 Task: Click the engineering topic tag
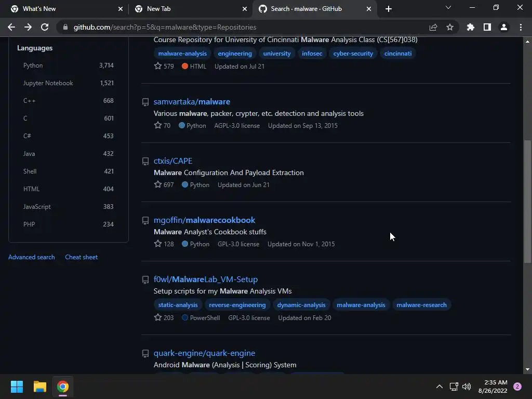(x=235, y=54)
